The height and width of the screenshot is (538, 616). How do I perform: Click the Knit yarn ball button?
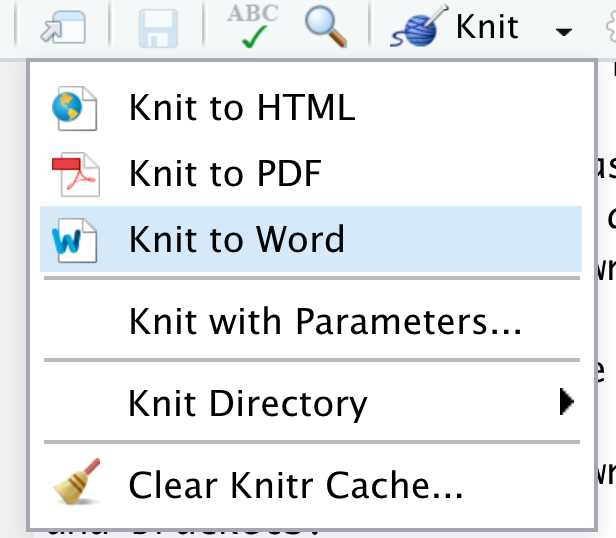[455, 27]
